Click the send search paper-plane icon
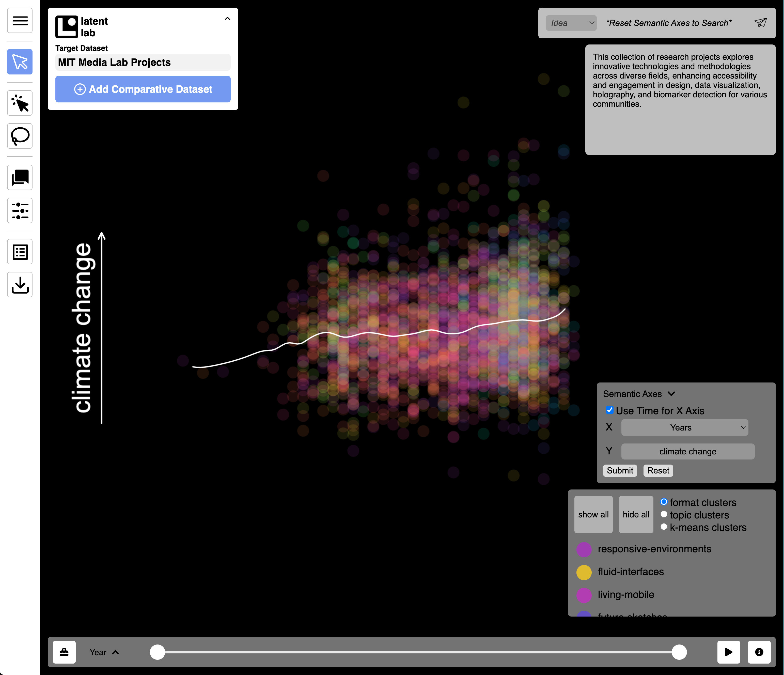Viewport: 784px width, 675px height. click(x=761, y=23)
